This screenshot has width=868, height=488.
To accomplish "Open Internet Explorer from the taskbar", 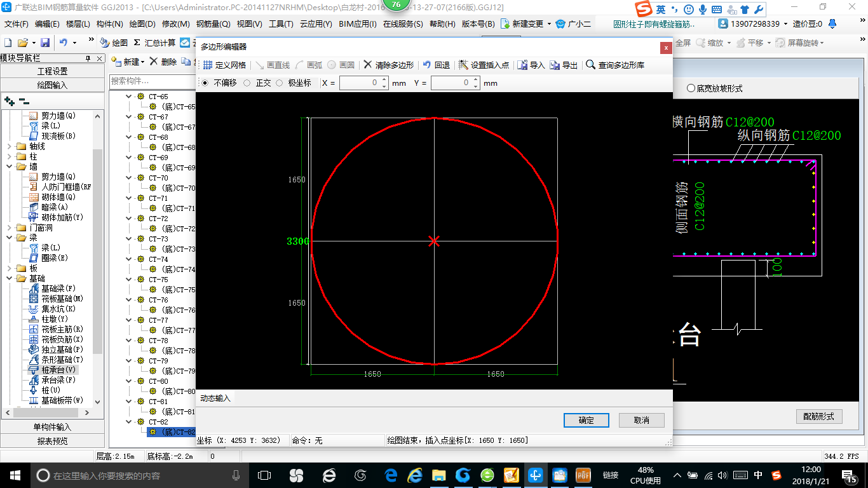I will pyautogui.click(x=415, y=475).
